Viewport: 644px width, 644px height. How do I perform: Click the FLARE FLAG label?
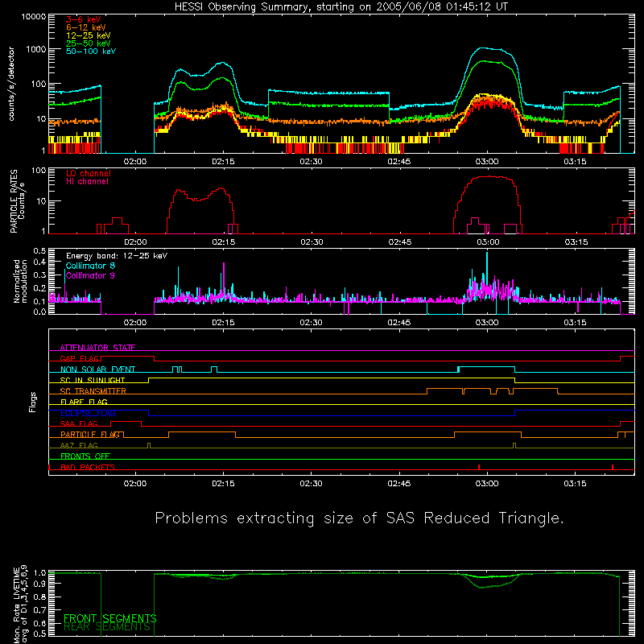click(84, 402)
